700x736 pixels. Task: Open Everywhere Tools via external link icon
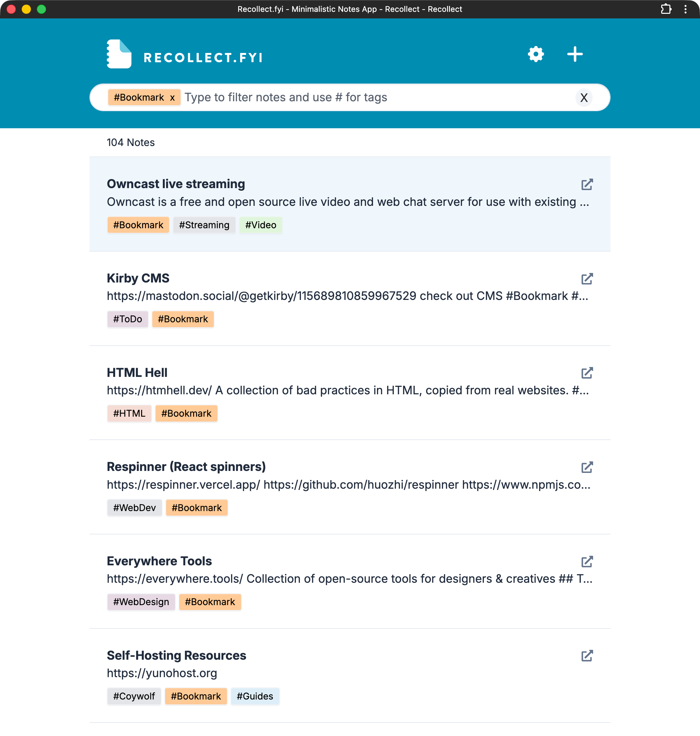587,561
